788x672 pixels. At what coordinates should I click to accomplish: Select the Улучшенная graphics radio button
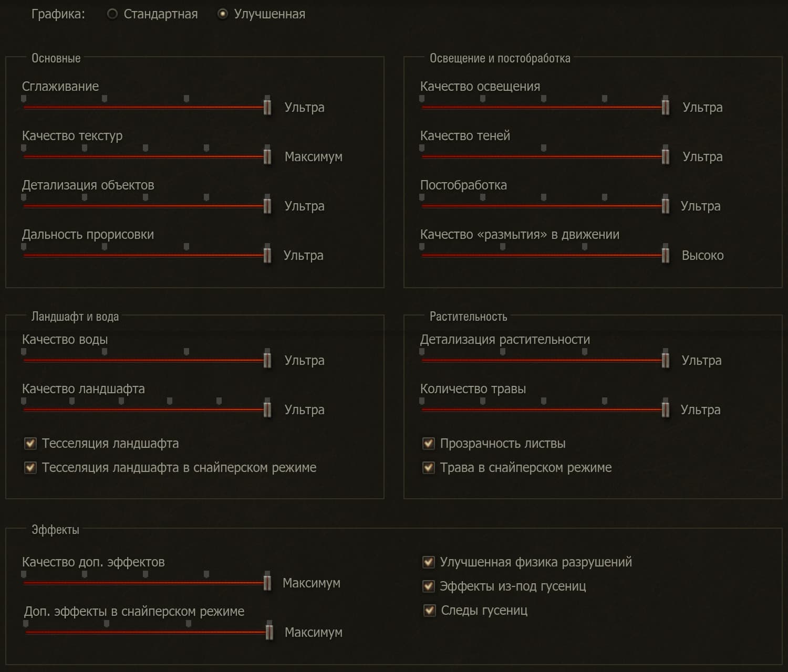[x=223, y=14]
